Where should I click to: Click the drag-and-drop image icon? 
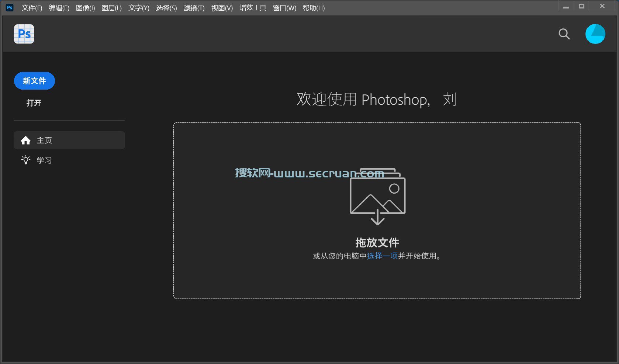click(x=377, y=197)
